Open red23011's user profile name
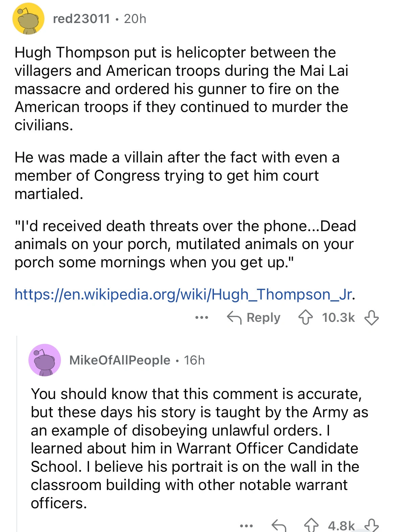Screen dimensions: 396x532 (x=82, y=19)
